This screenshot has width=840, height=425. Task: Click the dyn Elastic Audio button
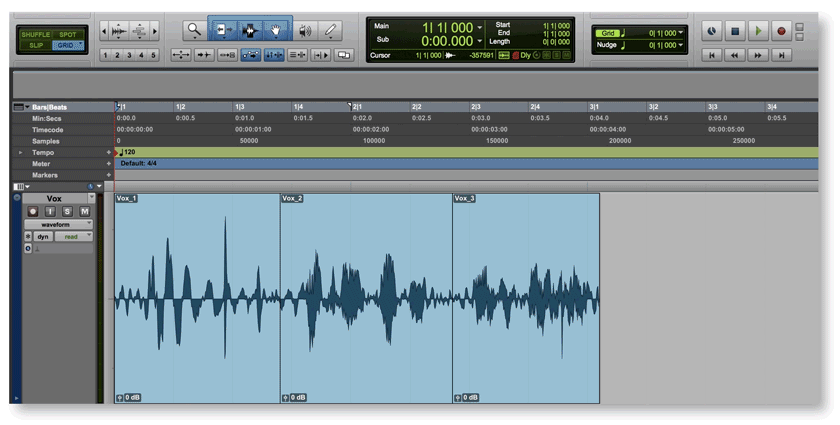(43, 236)
